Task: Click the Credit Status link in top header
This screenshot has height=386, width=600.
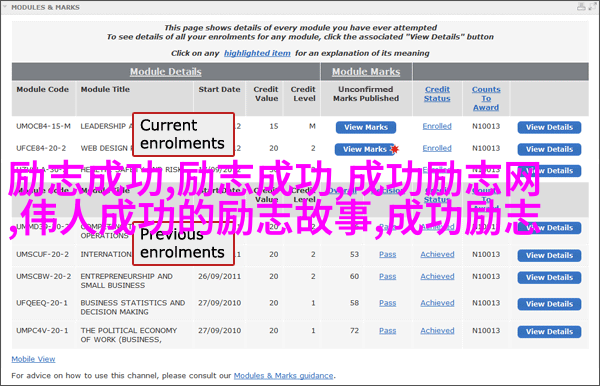Action: tap(437, 94)
